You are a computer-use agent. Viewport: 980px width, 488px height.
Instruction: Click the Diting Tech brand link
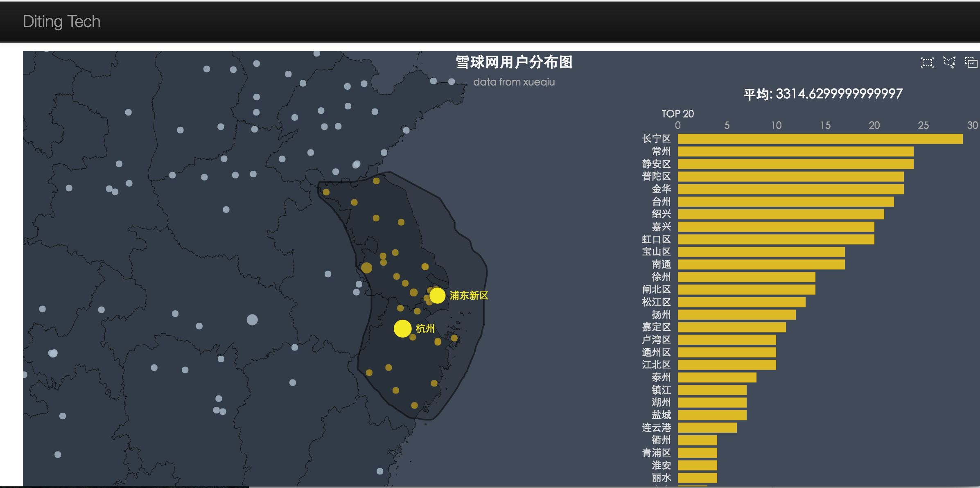coord(61,21)
